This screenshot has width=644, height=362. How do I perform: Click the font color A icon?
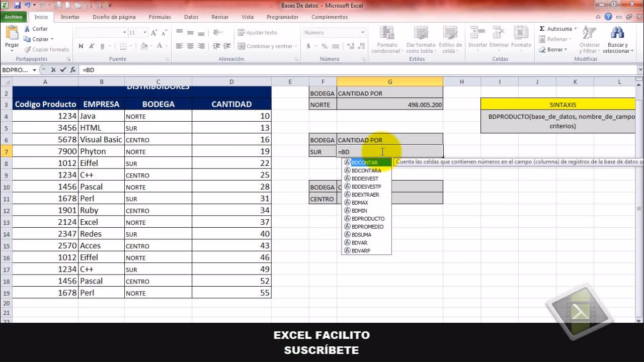tap(158, 46)
